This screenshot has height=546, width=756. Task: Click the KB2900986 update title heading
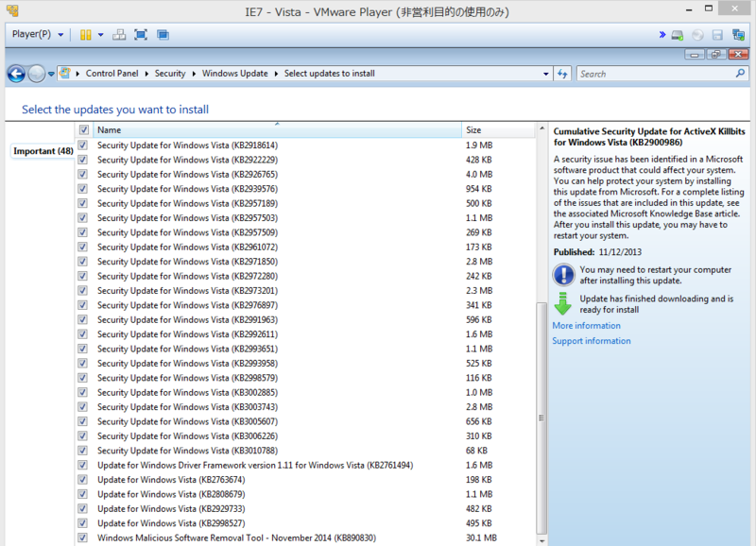coord(649,137)
